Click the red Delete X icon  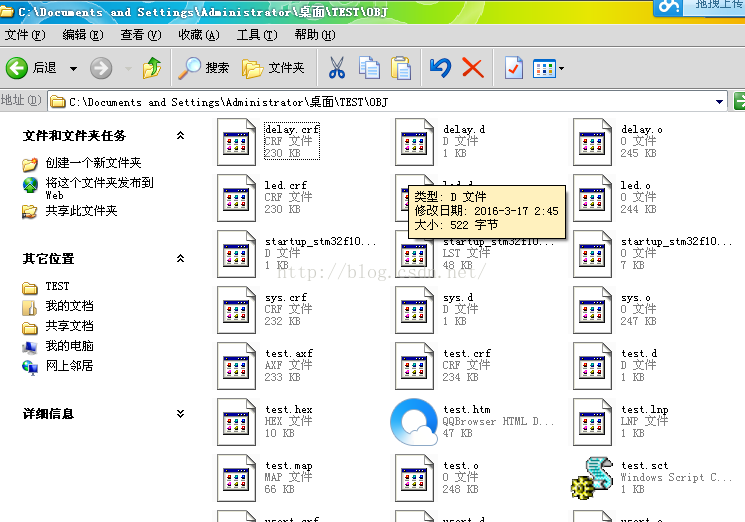[473, 68]
